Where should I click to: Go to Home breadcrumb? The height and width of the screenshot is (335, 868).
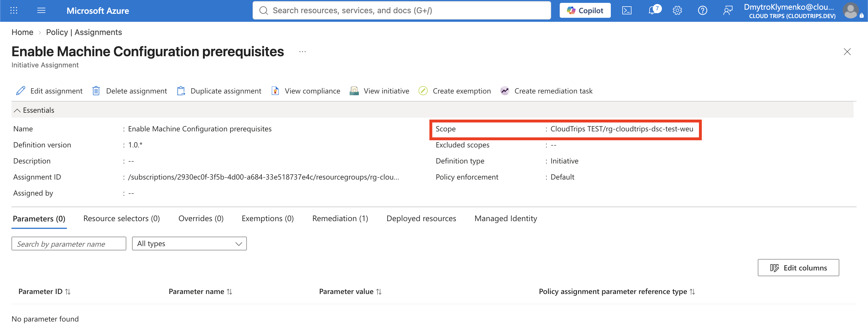[22, 32]
